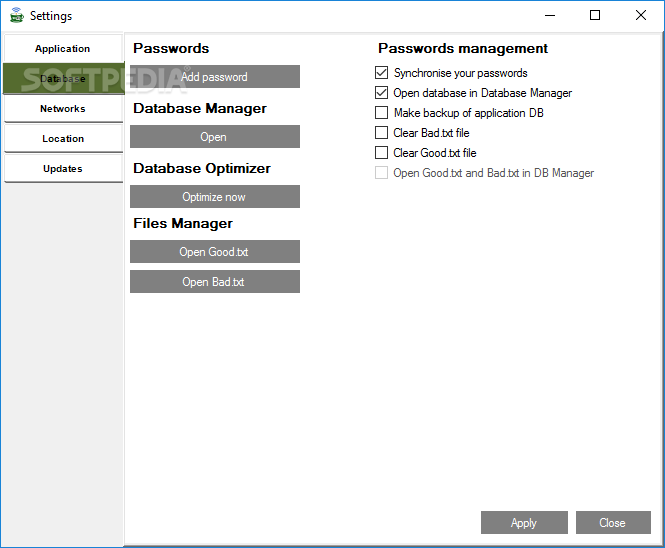Minimize the Settings window
The height and width of the screenshot is (548, 665).
(x=550, y=16)
